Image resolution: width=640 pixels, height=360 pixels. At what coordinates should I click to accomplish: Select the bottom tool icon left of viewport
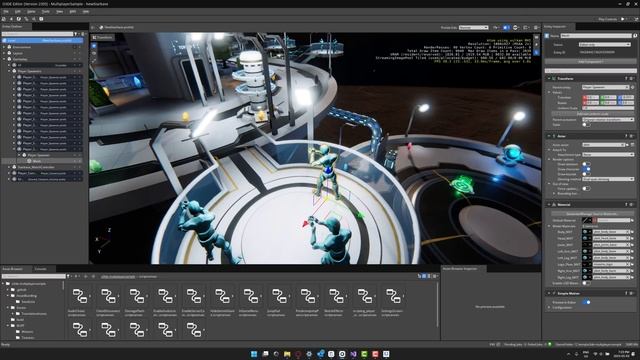(x=94, y=60)
